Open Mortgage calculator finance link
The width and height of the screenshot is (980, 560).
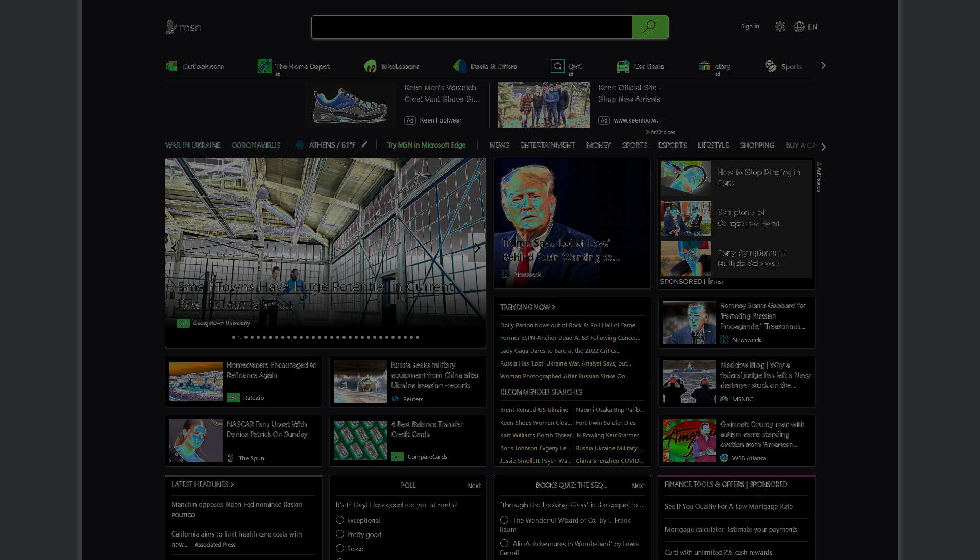coord(731,529)
